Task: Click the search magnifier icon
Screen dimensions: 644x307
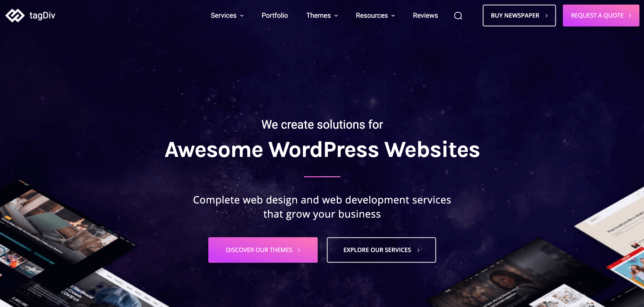Action: [458, 16]
